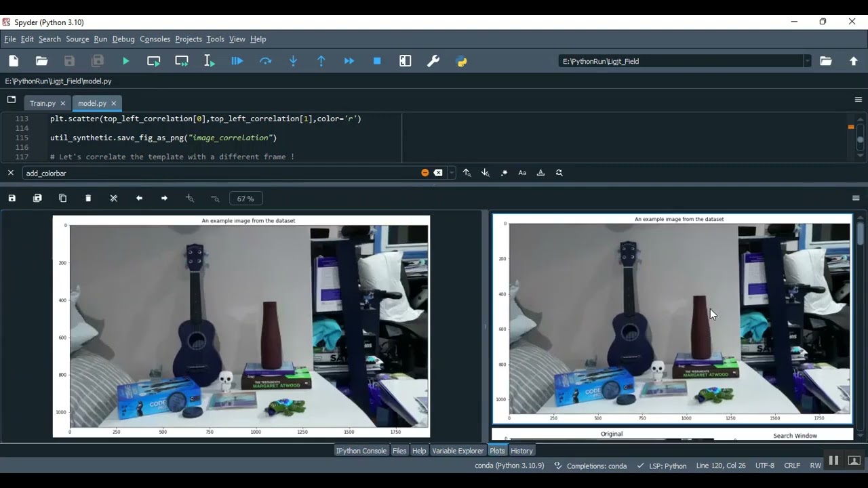This screenshot has height=488, width=868.
Task: Browse for a working directory
Action: point(825,61)
